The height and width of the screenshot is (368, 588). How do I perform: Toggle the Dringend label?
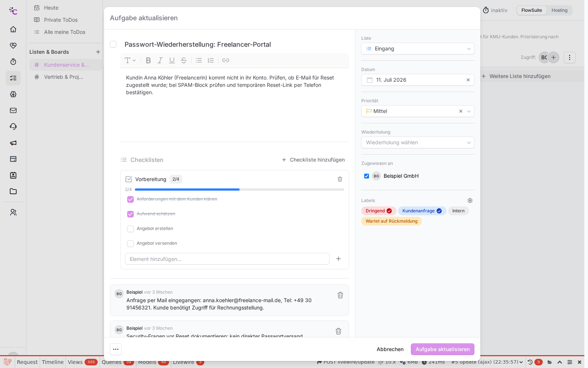point(379,211)
